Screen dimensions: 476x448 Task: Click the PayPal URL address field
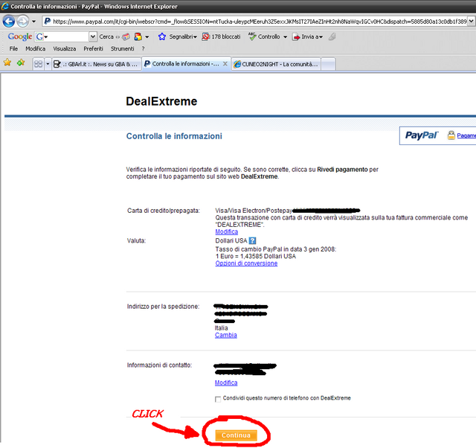pos(255,22)
